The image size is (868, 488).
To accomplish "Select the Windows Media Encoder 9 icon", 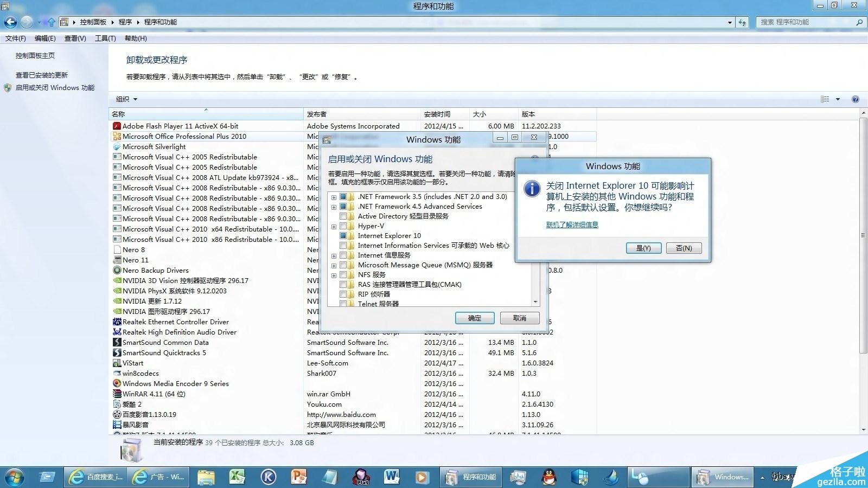I will [117, 383].
